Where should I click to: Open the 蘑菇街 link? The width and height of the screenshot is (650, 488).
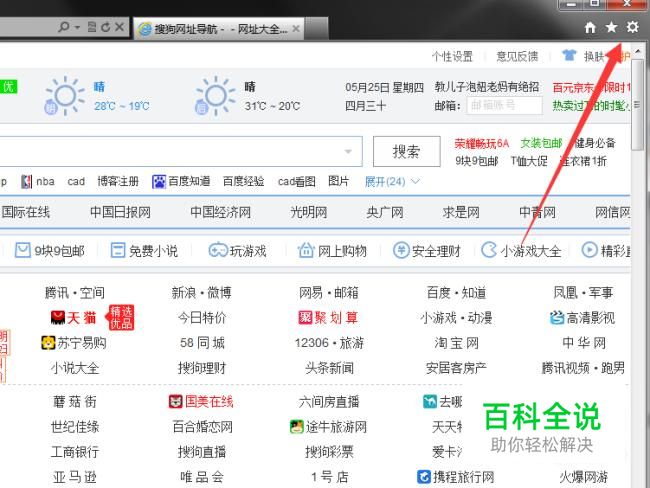coord(75,401)
